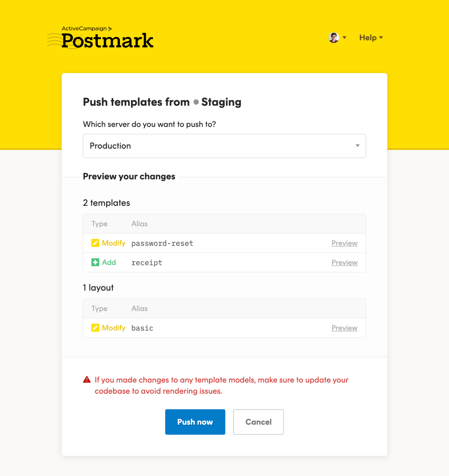Click the red warning triangle icon

coord(86,379)
